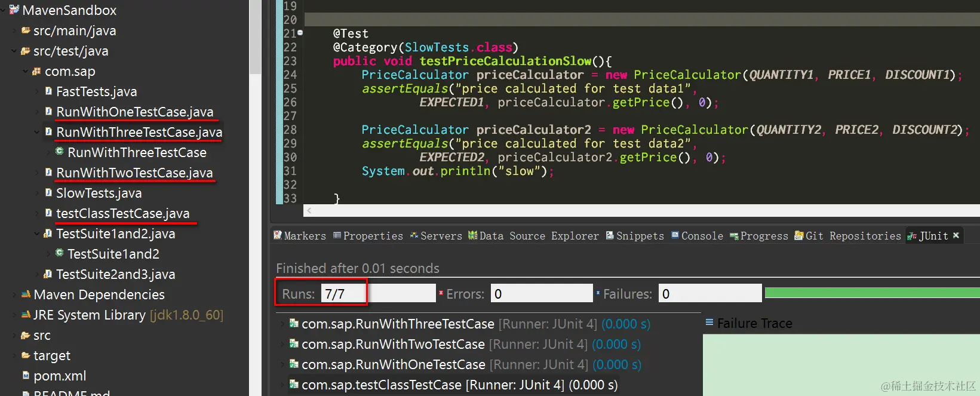Click the Errors count field
The image size is (980, 396).
(542, 293)
